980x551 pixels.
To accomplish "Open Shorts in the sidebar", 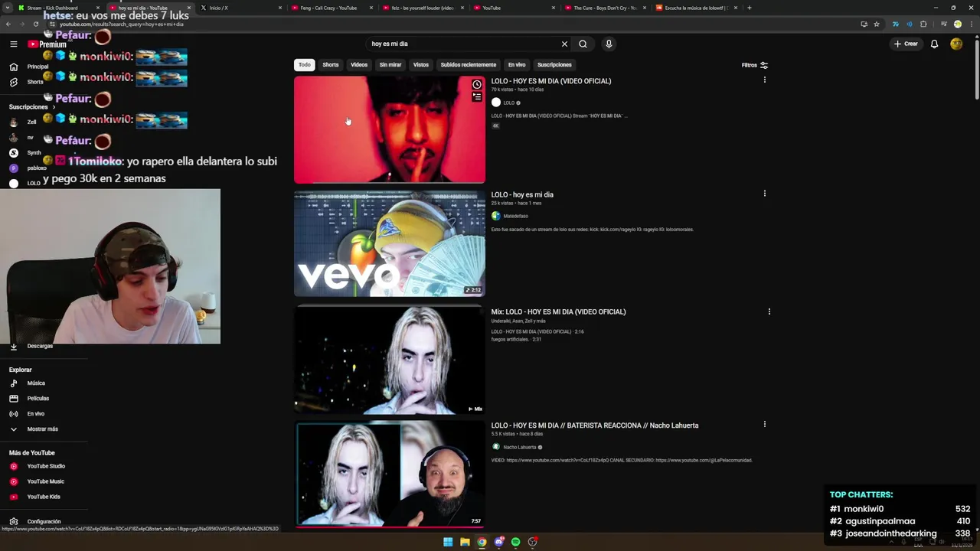I will tap(35, 82).
